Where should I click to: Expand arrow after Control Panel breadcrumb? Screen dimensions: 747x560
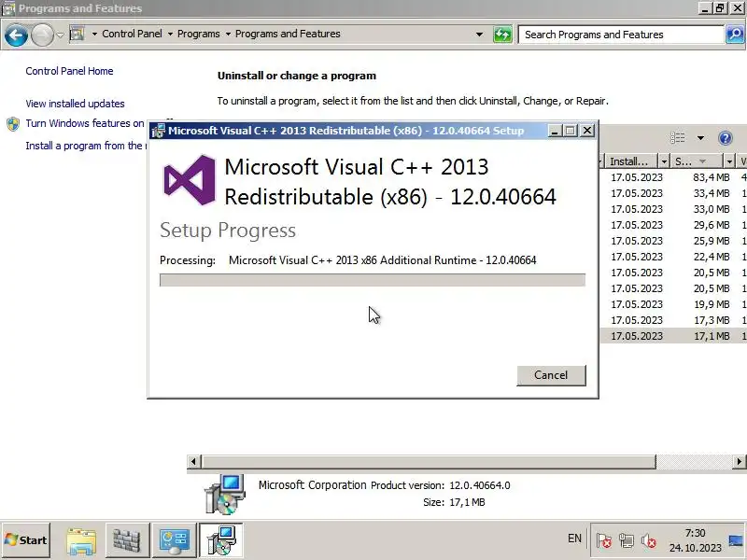click(170, 34)
